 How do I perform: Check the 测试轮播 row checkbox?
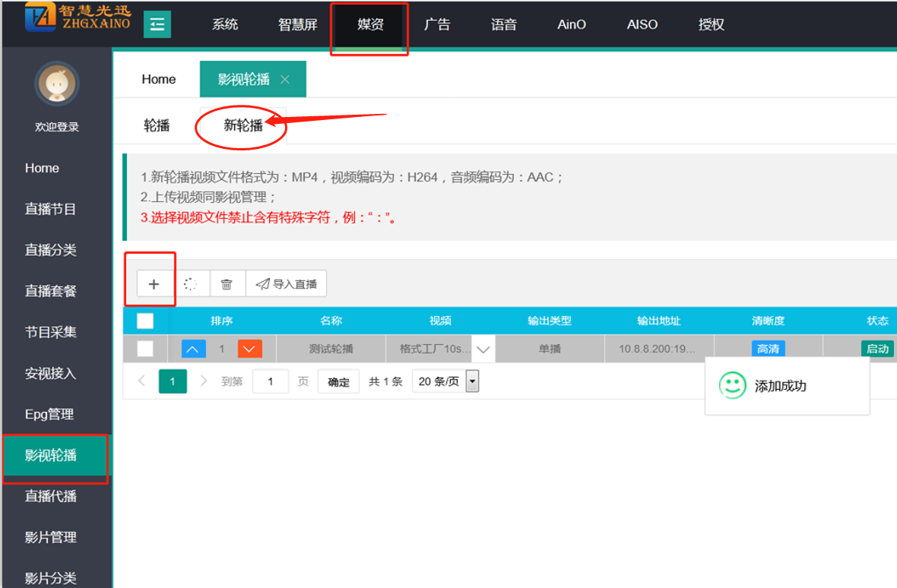144,349
